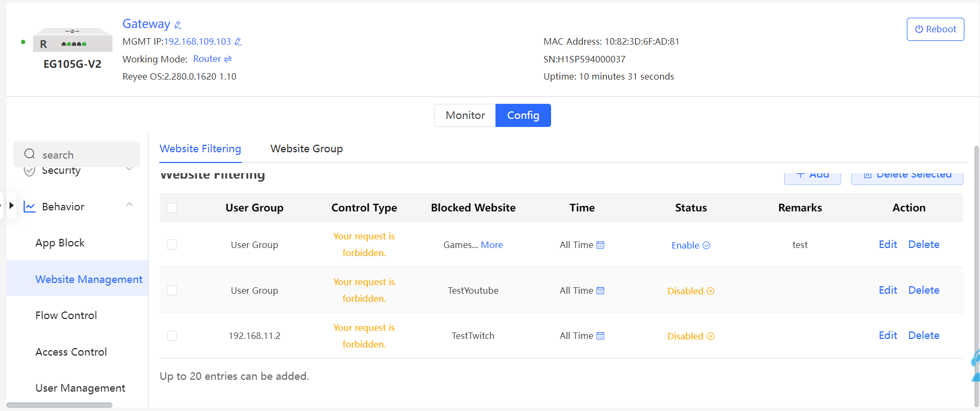Collapse the Behavior menu section chevron
The height and width of the screenshot is (411, 980).
pyautogui.click(x=129, y=205)
